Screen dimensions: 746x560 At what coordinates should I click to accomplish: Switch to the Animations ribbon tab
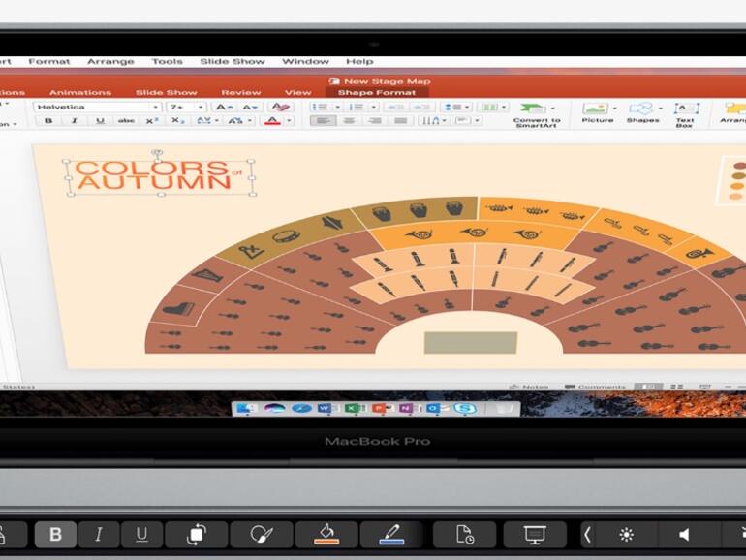tap(79, 92)
